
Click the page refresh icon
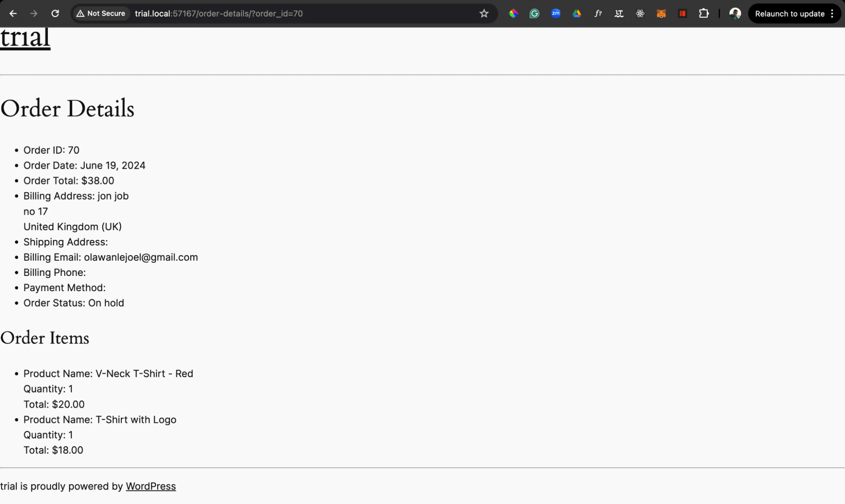point(55,13)
